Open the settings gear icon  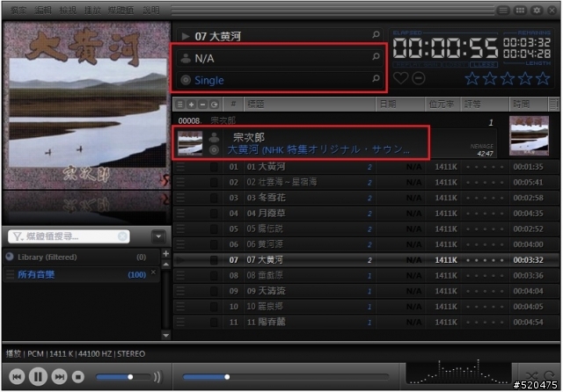pyautogui.click(x=537, y=11)
